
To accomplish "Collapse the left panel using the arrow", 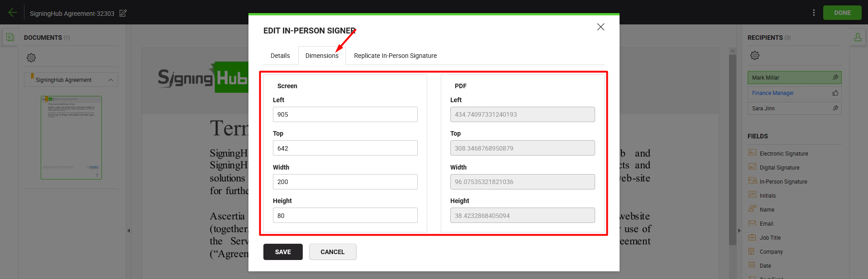I will pyautogui.click(x=129, y=231).
